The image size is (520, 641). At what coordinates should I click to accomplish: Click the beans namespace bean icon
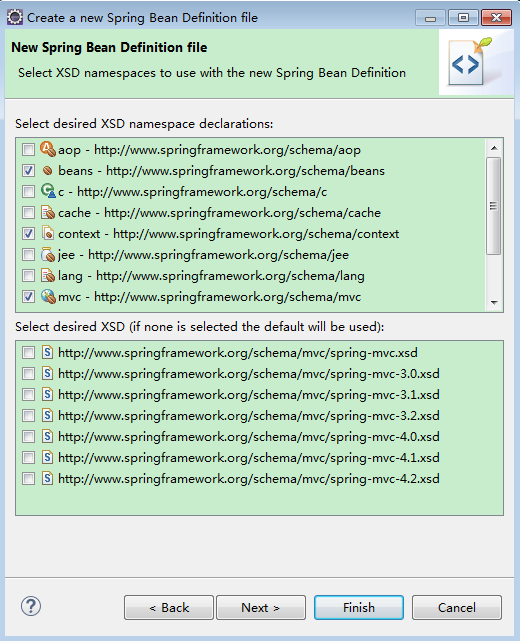48,170
